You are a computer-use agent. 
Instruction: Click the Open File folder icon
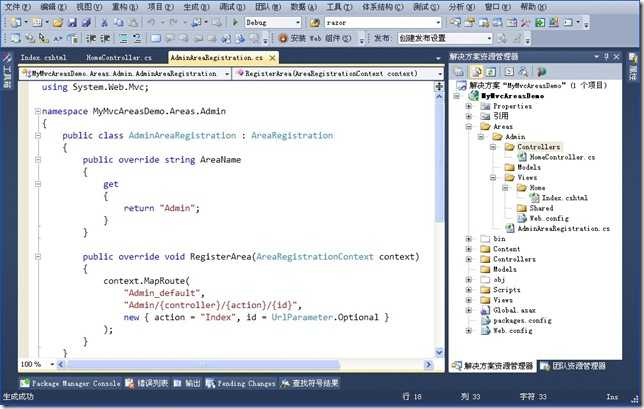tap(58, 23)
